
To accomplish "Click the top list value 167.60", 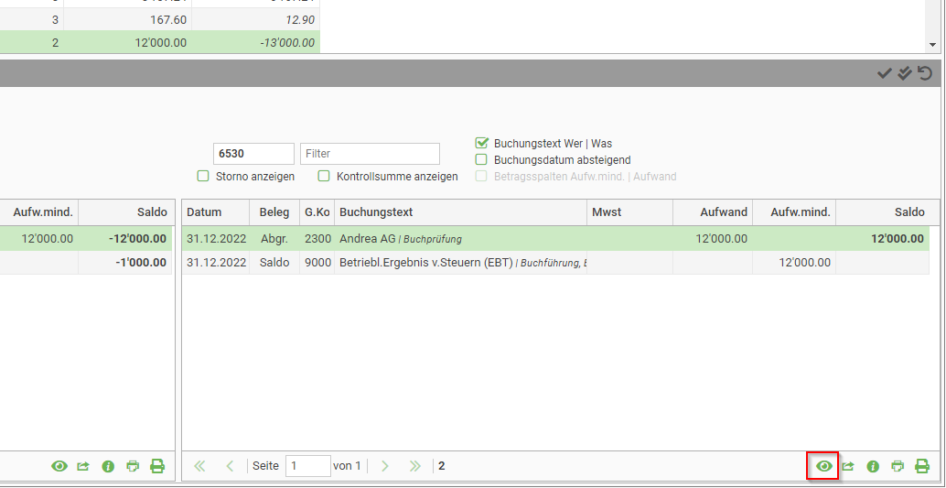I will point(168,20).
